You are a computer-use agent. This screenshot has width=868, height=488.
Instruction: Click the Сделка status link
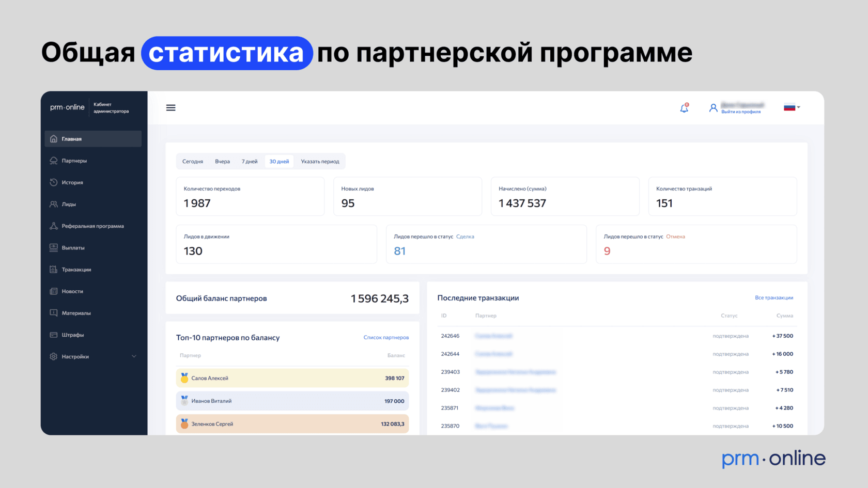pos(465,237)
